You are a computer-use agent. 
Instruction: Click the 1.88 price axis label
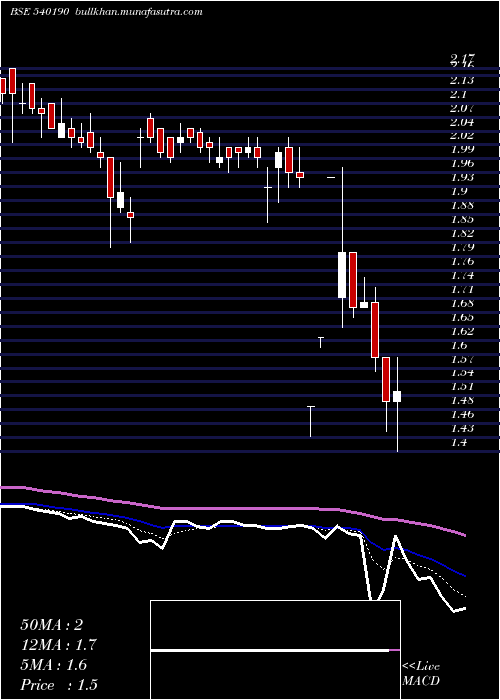click(x=462, y=205)
